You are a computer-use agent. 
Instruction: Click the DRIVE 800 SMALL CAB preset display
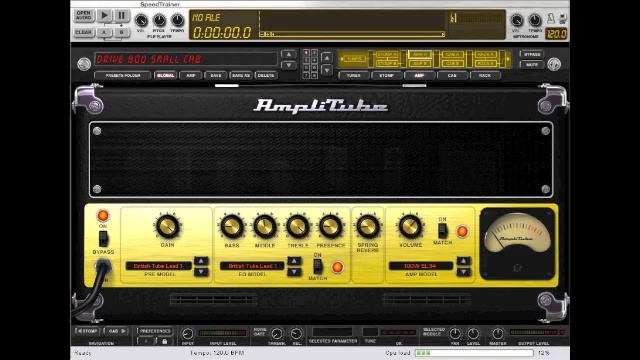coord(186,59)
